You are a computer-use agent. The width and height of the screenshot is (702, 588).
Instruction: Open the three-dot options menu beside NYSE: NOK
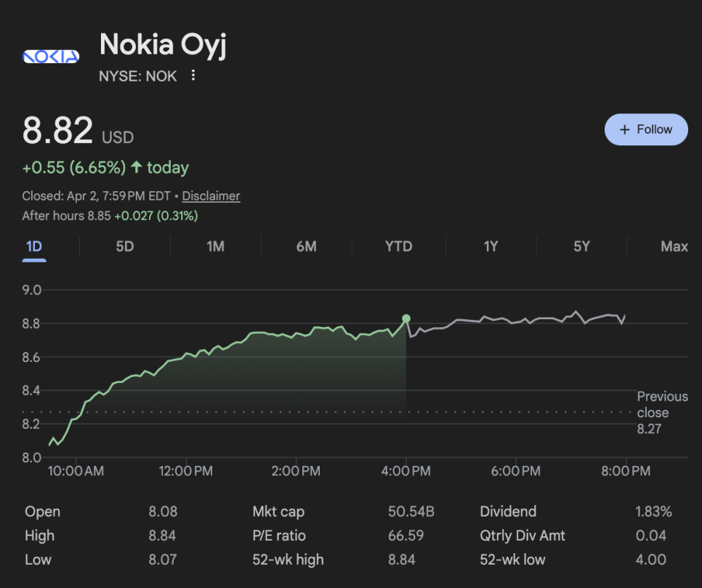tap(193, 76)
